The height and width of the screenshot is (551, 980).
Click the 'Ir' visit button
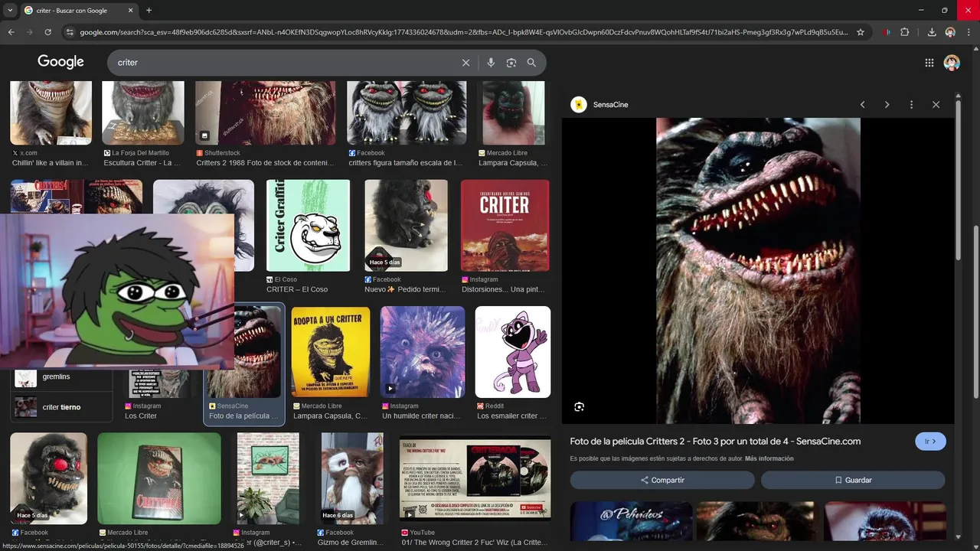tap(930, 442)
